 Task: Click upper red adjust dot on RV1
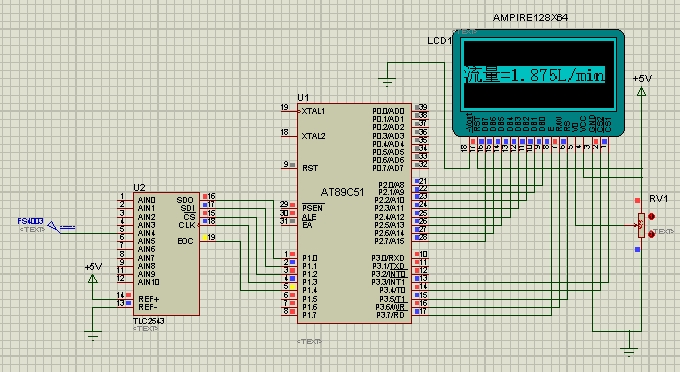[651, 216]
